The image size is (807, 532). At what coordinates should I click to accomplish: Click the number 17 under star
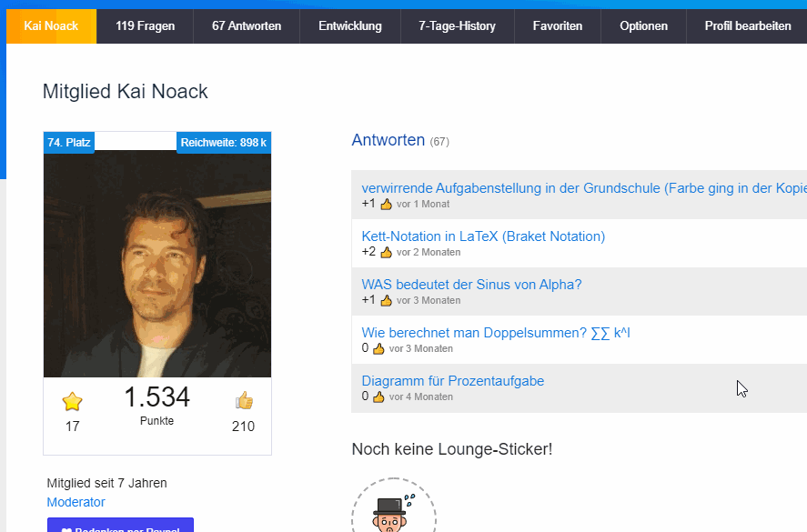coord(72,427)
